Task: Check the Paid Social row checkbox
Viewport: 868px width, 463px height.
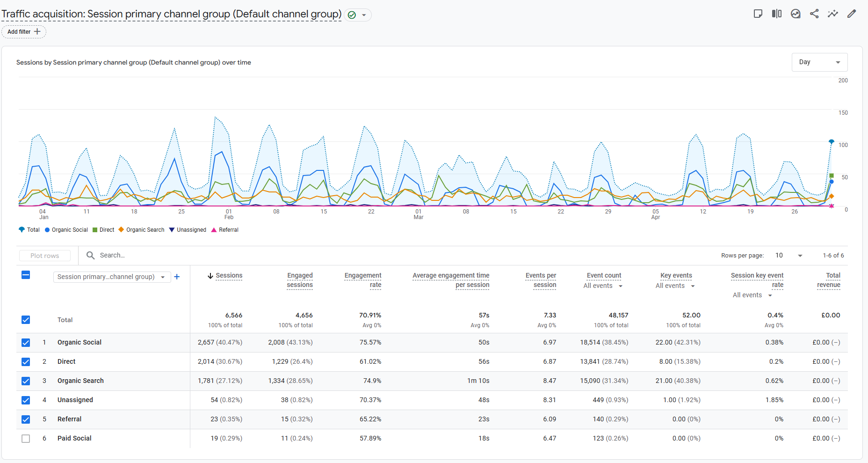Action: [26, 439]
